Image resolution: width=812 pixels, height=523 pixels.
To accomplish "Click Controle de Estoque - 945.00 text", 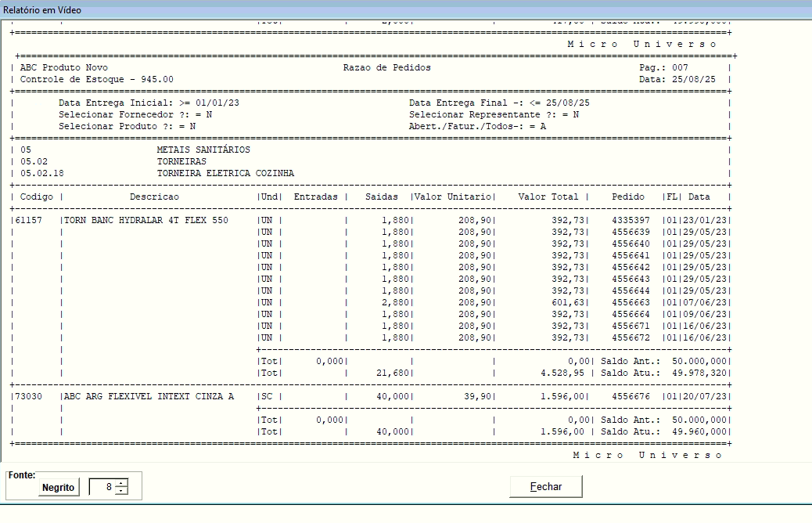I will coord(97,79).
